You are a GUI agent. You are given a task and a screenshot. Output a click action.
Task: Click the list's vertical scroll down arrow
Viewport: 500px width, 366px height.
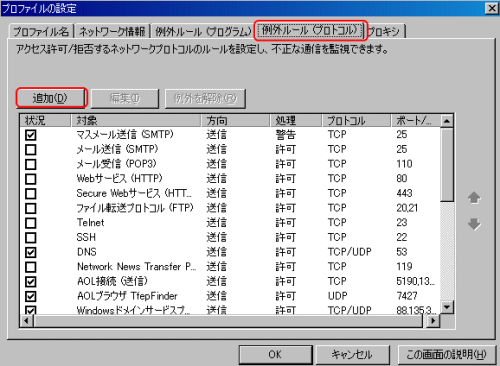pos(447,307)
